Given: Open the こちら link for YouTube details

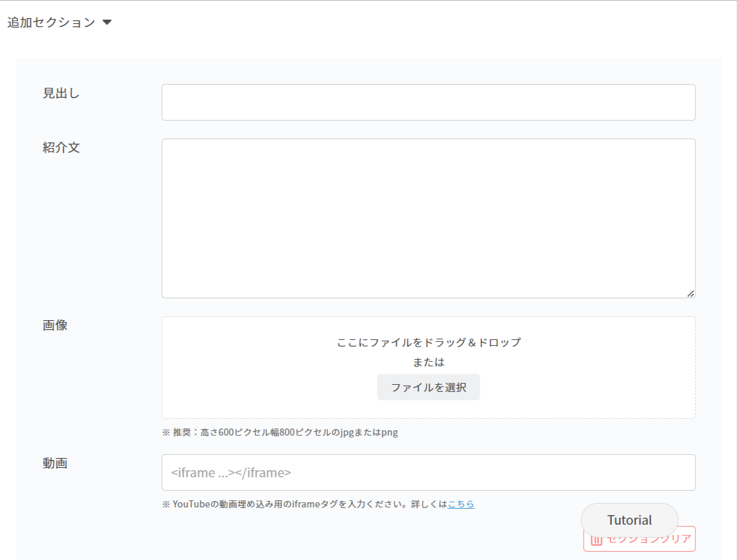Looking at the screenshot, I should [x=461, y=504].
